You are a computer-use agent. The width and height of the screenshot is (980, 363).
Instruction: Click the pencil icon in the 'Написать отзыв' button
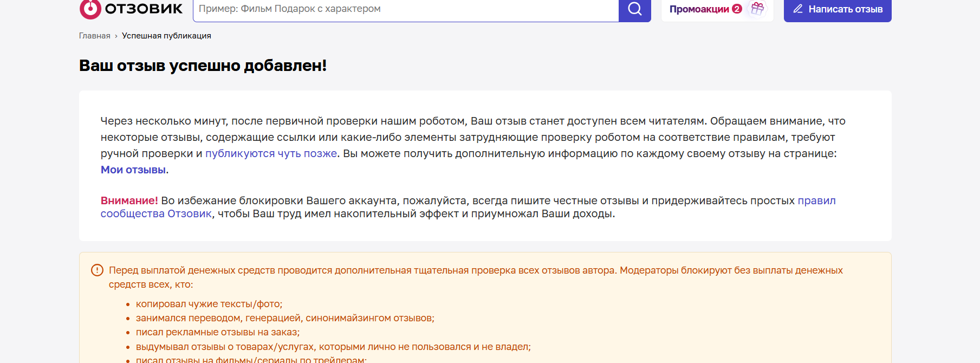(798, 9)
